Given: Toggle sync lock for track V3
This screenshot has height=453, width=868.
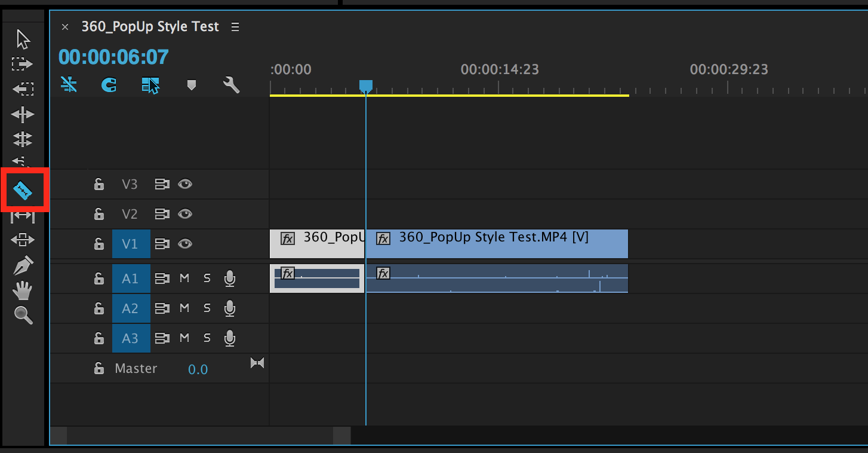Looking at the screenshot, I should (x=162, y=184).
